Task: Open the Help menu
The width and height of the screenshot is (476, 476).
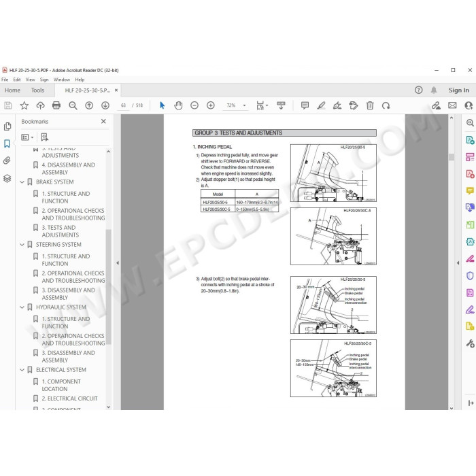Action: [x=80, y=80]
